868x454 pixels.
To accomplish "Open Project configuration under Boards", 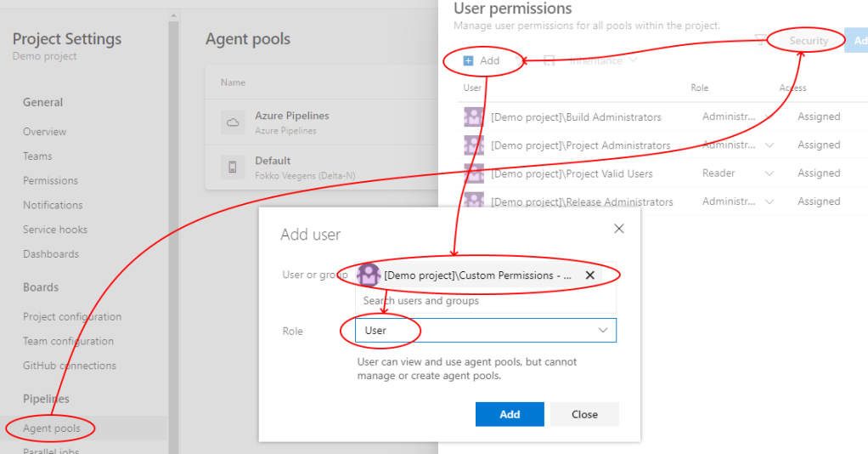I will [x=72, y=316].
